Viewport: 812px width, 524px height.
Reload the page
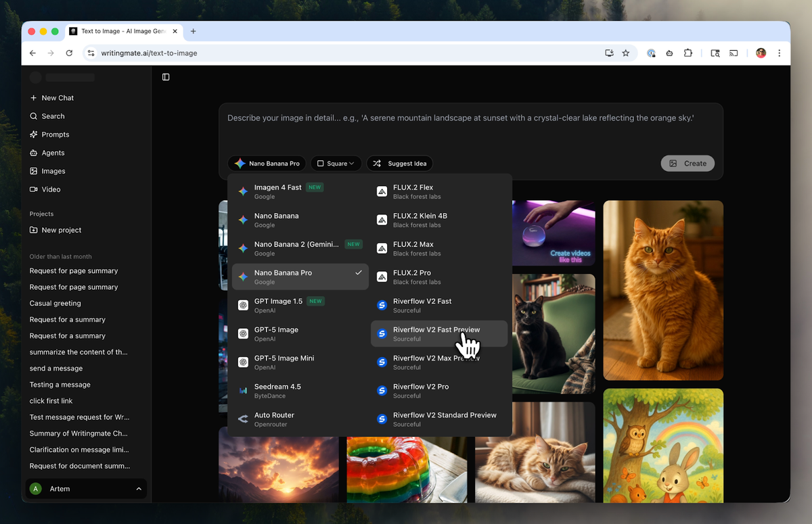pyautogui.click(x=69, y=53)
